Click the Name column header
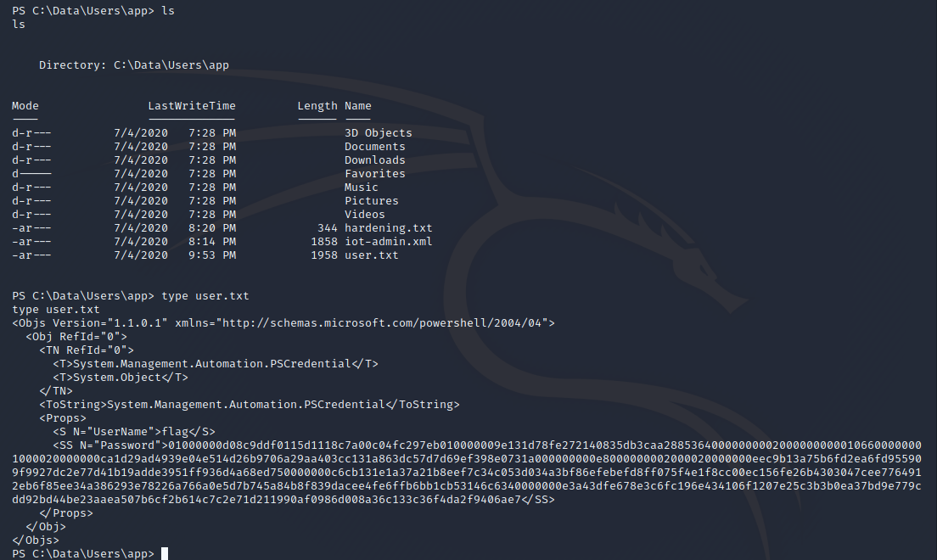Image resolution: width=937 pixels, height=560 pixels. click(x=357, y=106)
